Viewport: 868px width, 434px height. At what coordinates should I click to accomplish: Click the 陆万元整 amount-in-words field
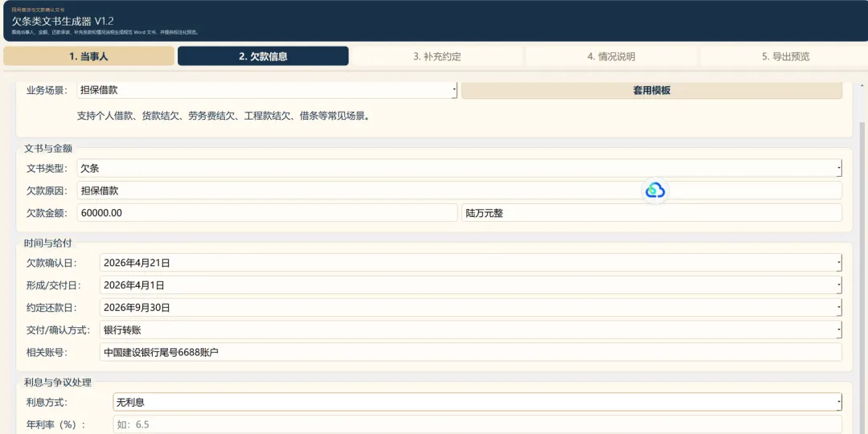[x=652, y=212]
